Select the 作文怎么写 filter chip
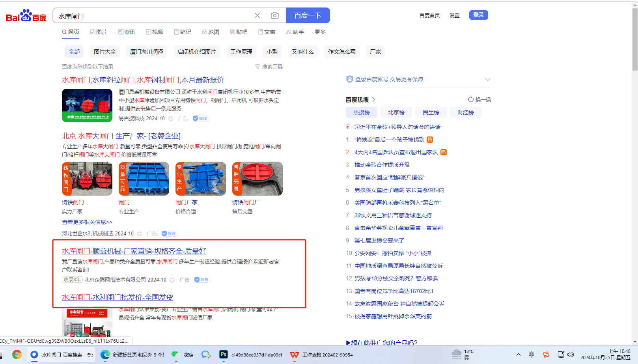638x364 pixels. [x=342, y=52]
